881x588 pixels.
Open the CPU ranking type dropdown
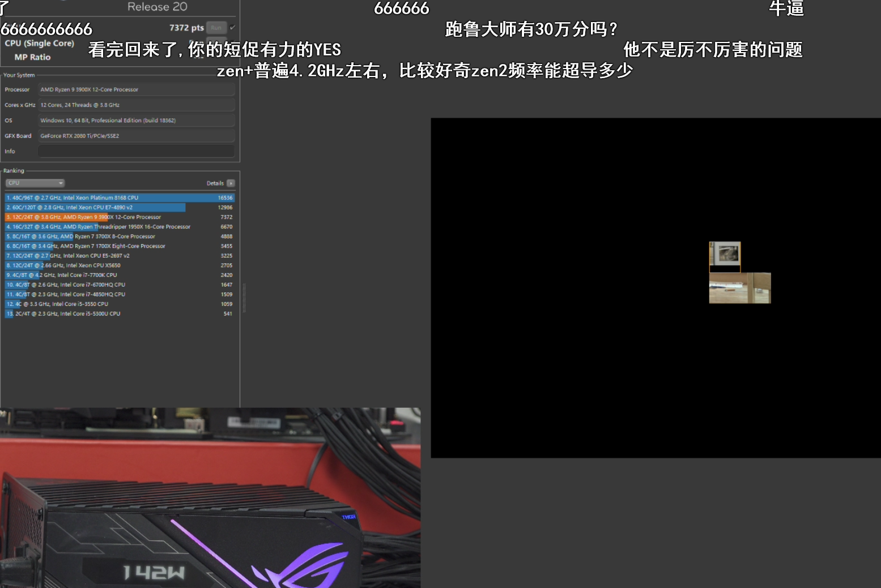click(35, 183)
